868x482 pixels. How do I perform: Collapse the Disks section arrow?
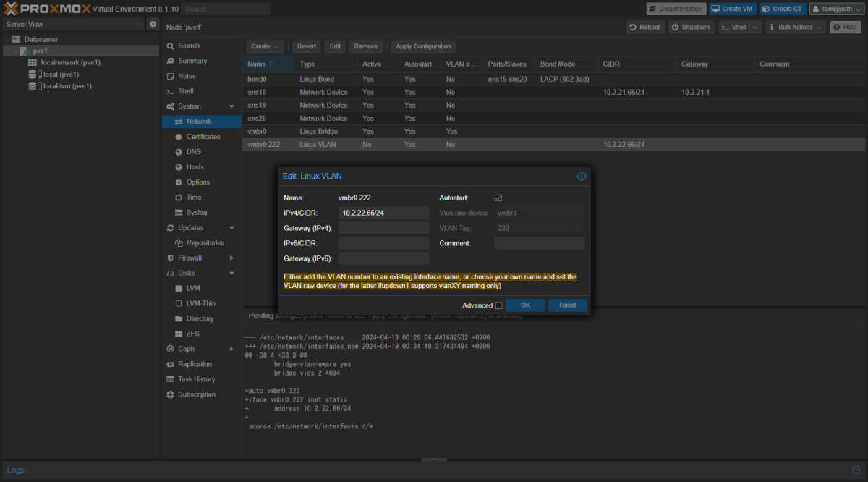click(231, 274)
